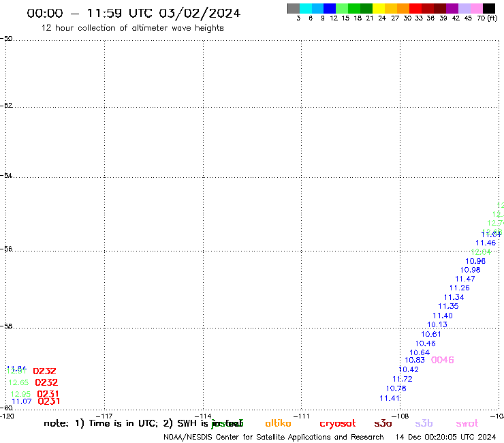Image resolution: width=504 pixels, height=443 pixels.
Task: Click the lavender swatch in the color scale
Action: [464, 8]
